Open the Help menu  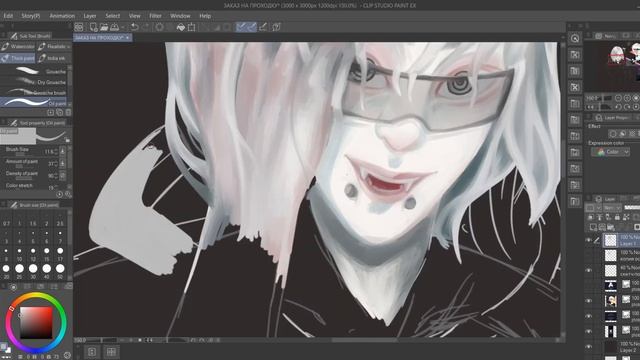tap(205, 16)
